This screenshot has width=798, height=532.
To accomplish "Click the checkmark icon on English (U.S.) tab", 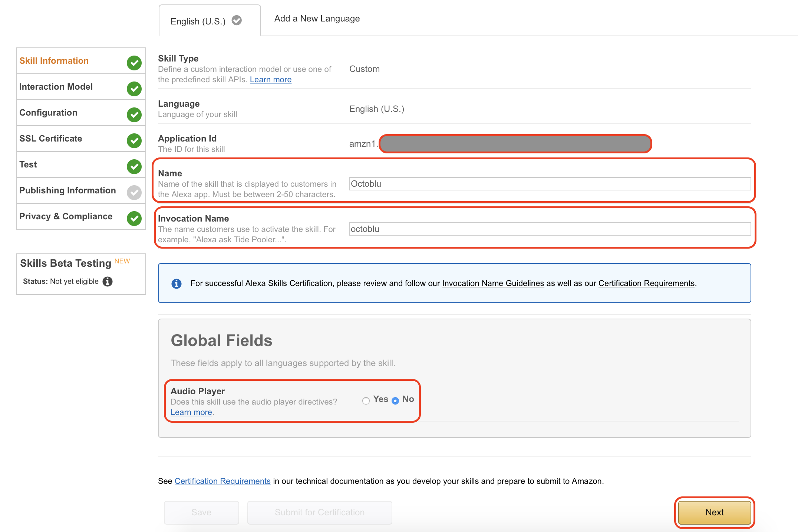I will click(x=237, y=20).
